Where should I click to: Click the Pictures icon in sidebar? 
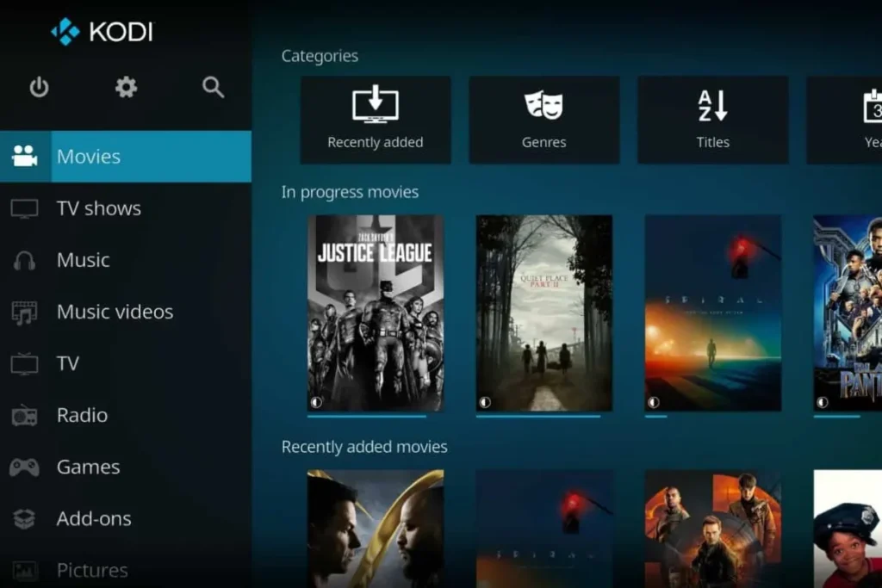[x=25, y=571]
